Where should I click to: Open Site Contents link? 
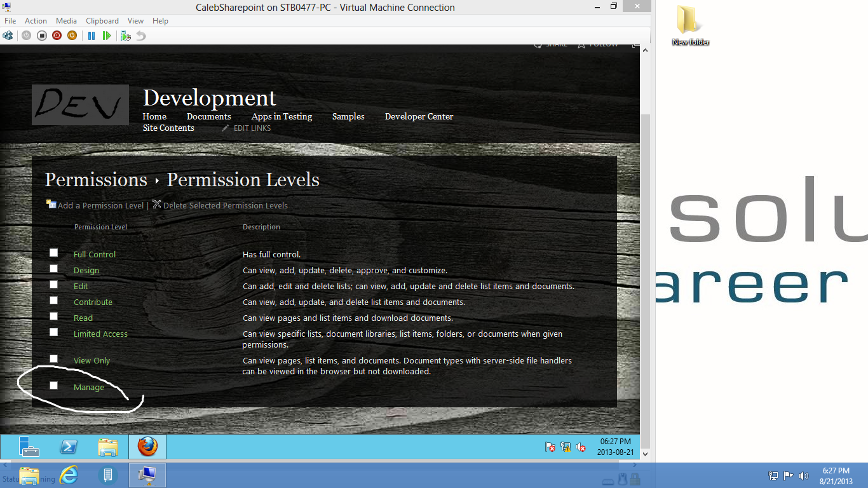(x=168, y=128)
